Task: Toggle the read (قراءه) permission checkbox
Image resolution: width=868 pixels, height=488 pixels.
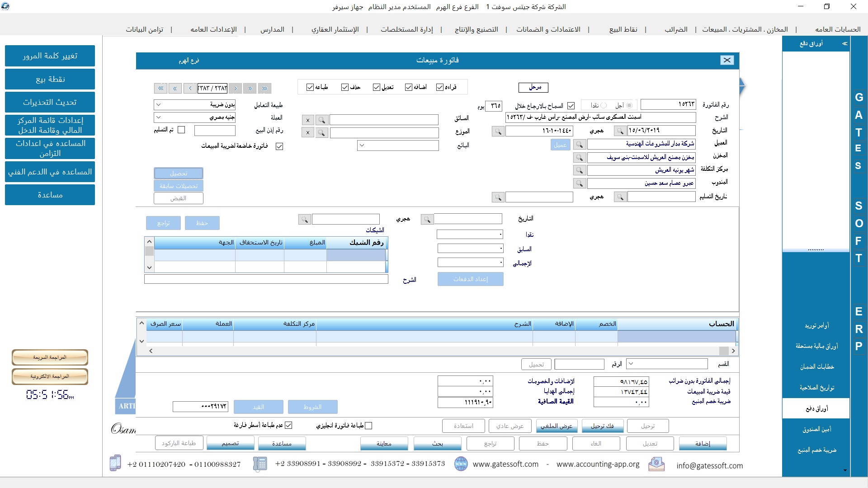Action: [440, 87]
